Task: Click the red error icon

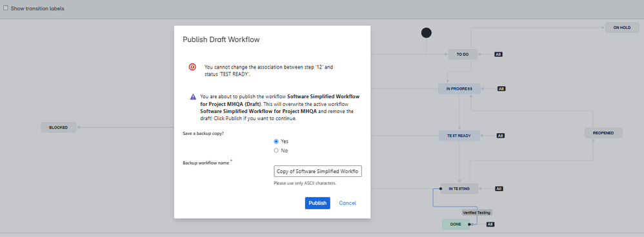Action: pos(192,67)
